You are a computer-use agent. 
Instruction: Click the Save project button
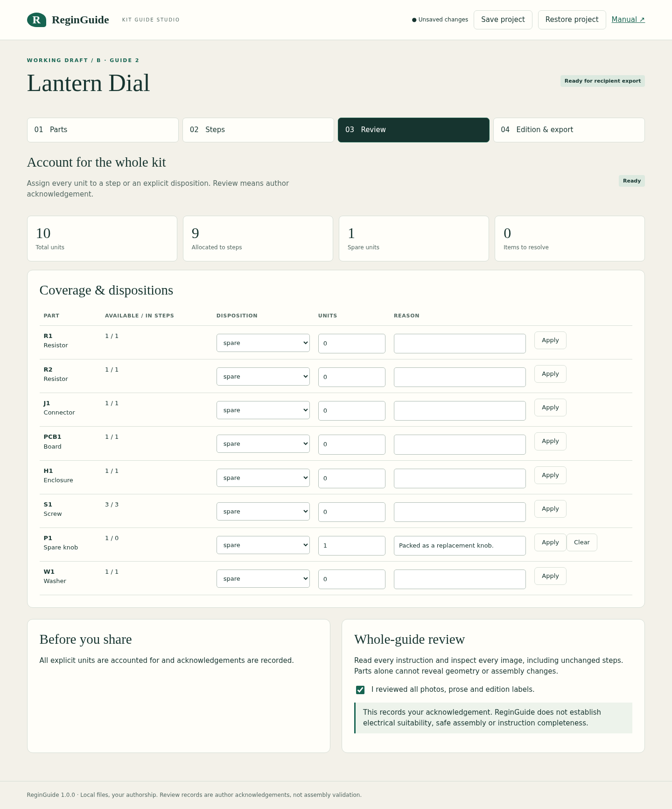click(503, 20)
